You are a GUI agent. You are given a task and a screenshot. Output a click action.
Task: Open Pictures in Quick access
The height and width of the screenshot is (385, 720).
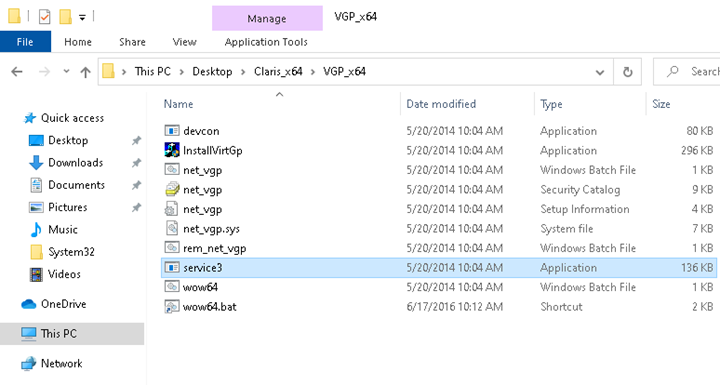pyautogui.click(x=68, y=207)
